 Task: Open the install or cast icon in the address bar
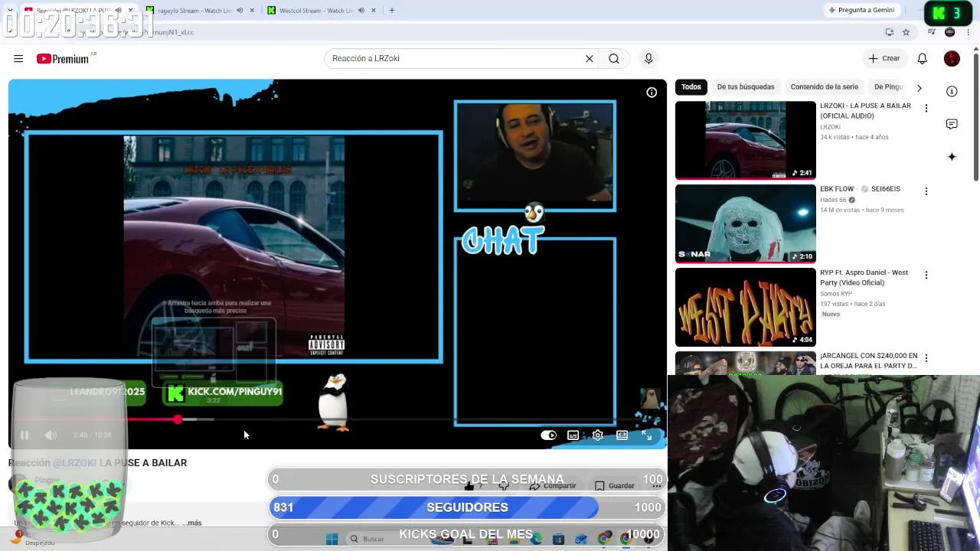(889, 32)
